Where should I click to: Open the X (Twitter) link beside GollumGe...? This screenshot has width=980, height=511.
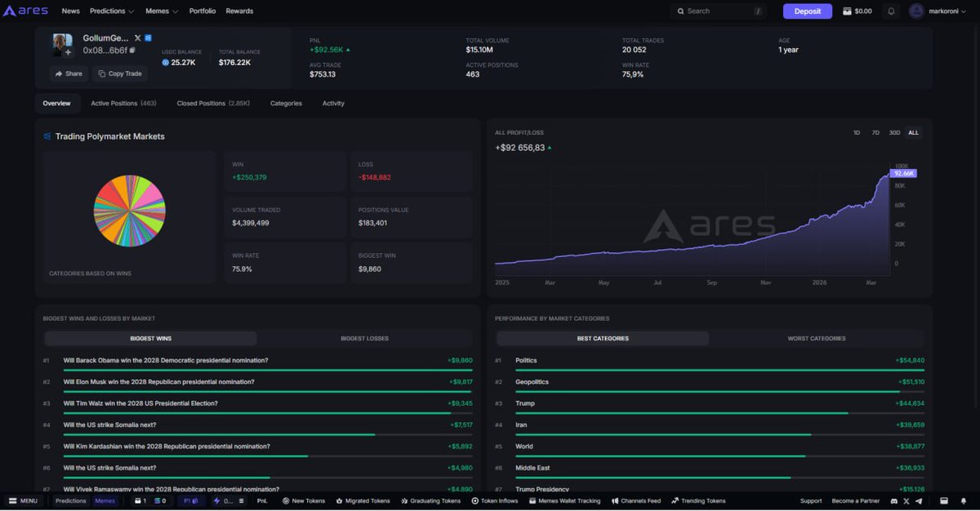(x=137, y=38)
